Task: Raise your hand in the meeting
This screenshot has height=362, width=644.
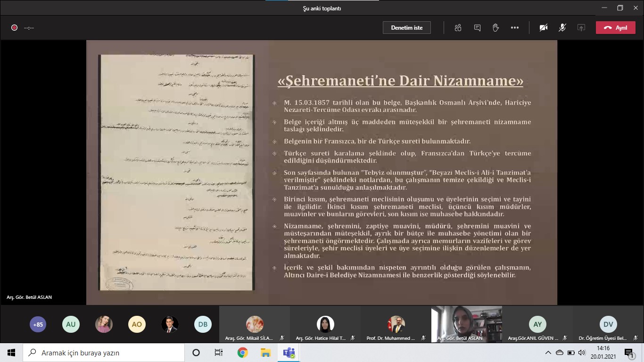Action: coord(495,28)
